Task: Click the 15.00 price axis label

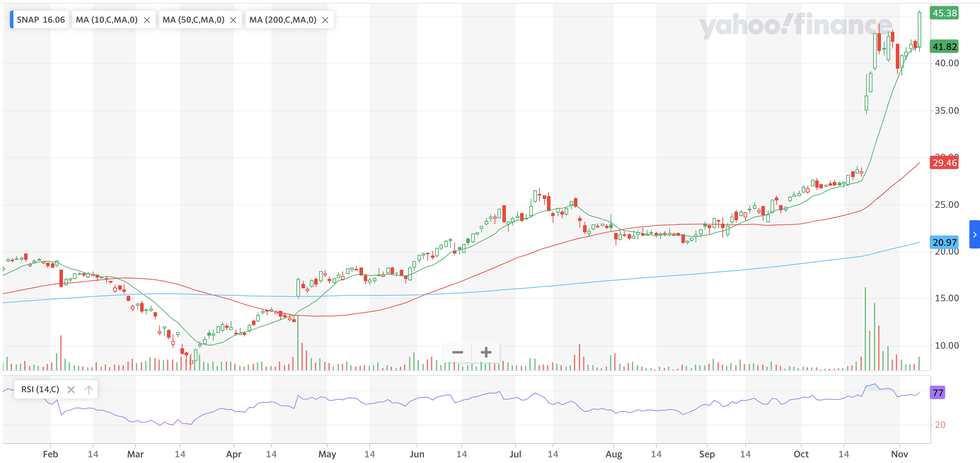Action: pyautogui.click(x=946, y=298)
